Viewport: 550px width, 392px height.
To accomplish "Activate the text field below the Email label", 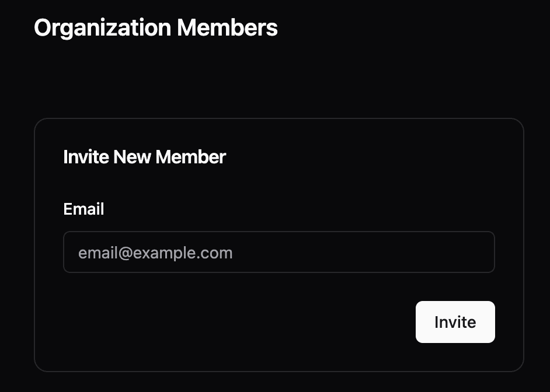I will tap(279, 253).
